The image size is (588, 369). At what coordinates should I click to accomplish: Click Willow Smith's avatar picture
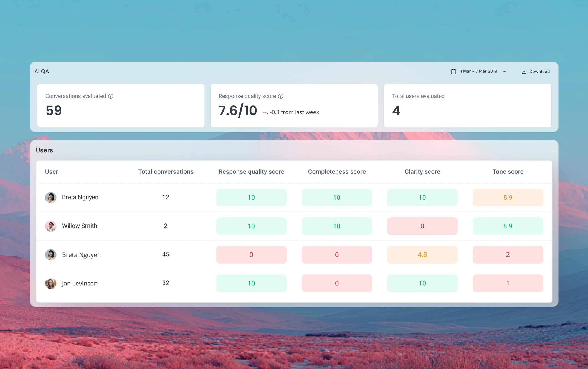(x=51, y=226)
